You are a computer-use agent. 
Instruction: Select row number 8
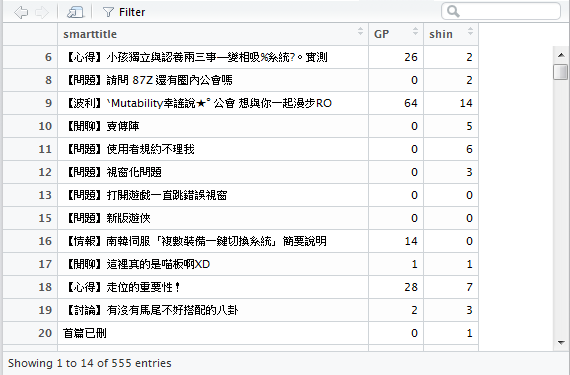coord(48,80)
